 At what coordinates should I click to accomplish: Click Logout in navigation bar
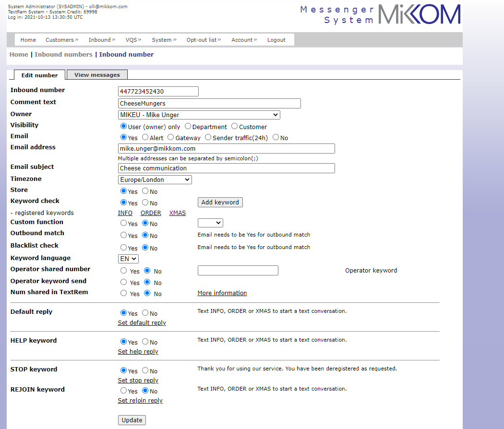(x=276, y=40)
